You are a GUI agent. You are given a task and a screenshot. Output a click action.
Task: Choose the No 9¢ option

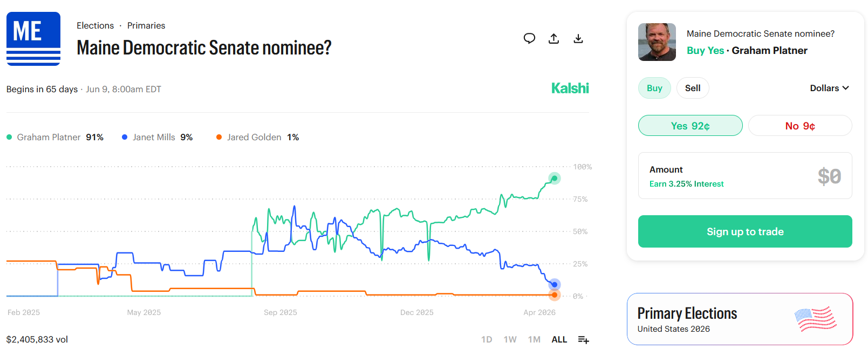coord(799,126)
